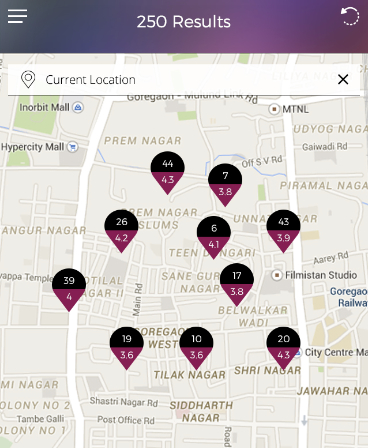Select map marker 20 rated 4.3
The image size is (368, 448).
(x=283, y=348)
